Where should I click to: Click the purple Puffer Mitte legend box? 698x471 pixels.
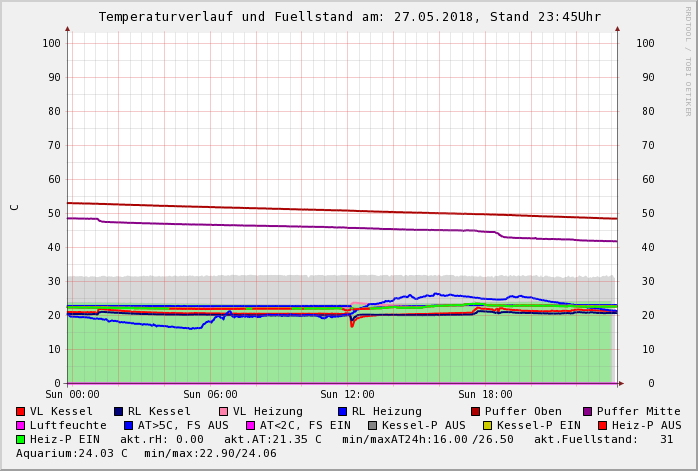tap(588, 411)
